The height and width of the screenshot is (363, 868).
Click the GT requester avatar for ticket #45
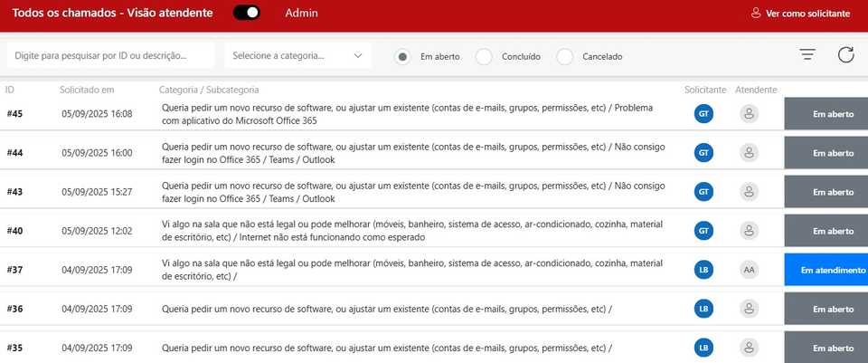pyautogui.click(x=703, y=114)
